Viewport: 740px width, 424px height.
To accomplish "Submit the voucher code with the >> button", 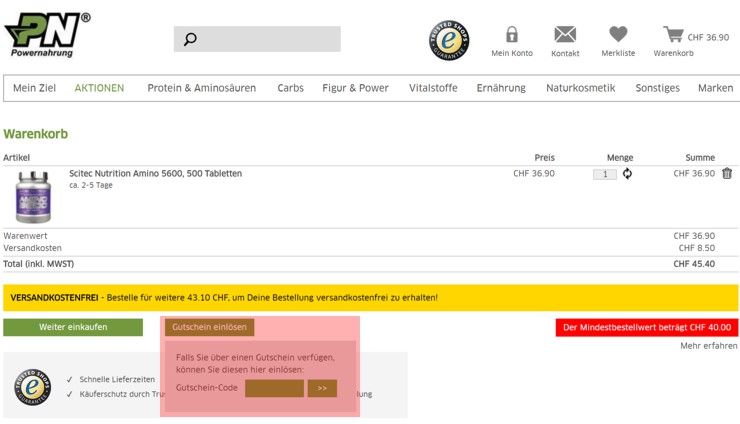I will pos(322,388).
